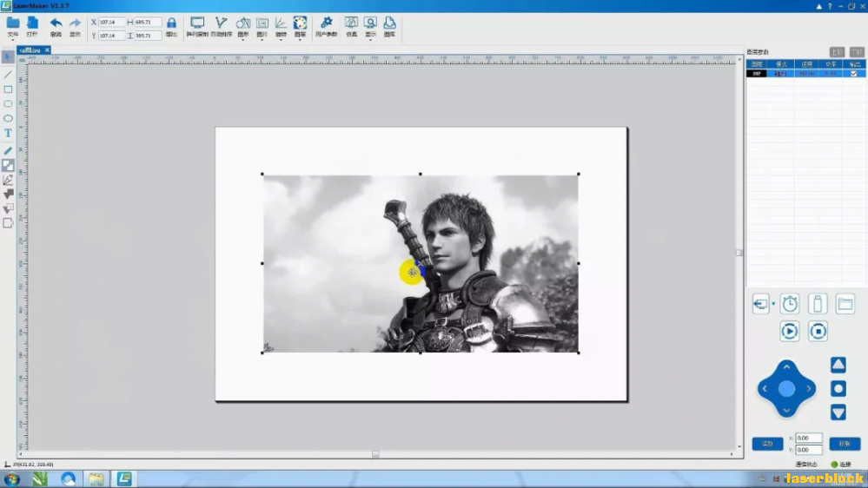Start engraving with the play button

(x=790, y=332)
